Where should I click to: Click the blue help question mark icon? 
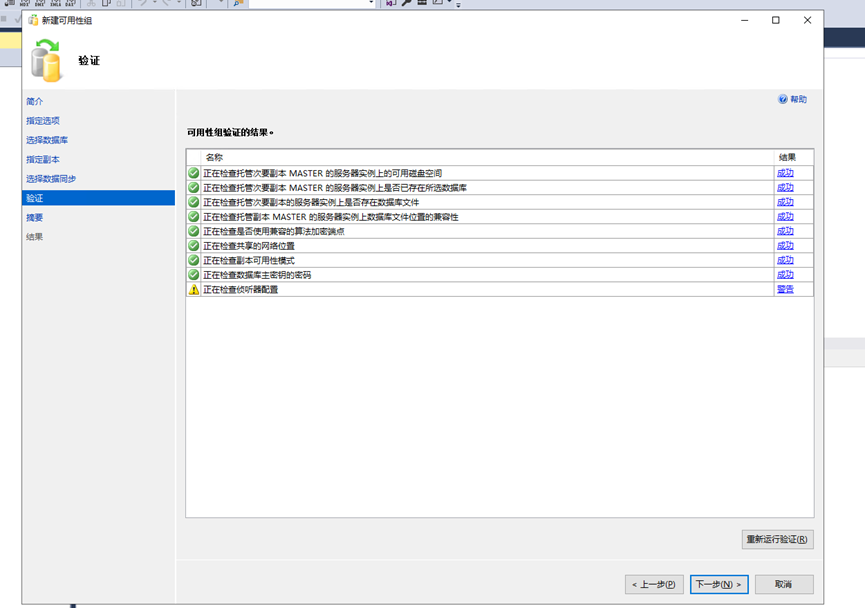[x=783, y=100]
